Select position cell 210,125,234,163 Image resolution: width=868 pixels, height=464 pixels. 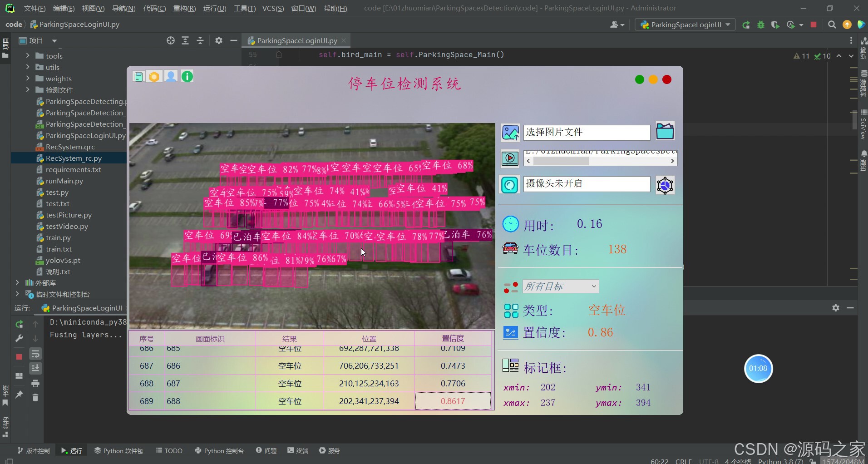(x=369, y=384)
